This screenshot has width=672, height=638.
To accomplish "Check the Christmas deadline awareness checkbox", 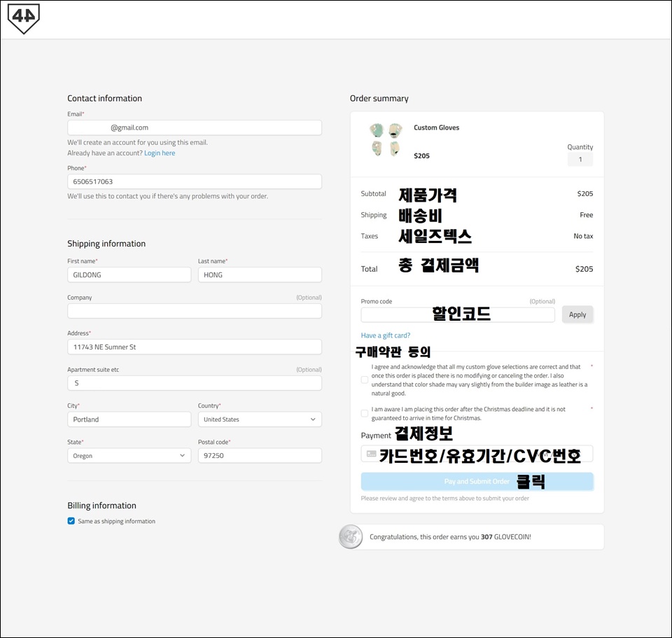I will coord(364,413).
